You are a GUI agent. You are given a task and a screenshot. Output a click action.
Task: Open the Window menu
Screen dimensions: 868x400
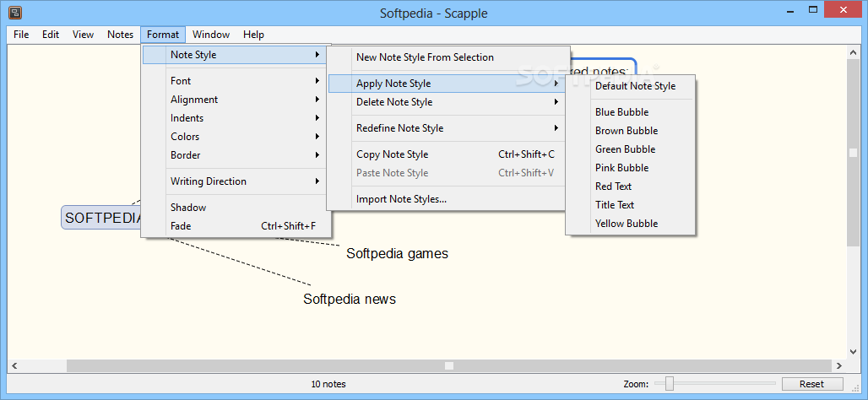point(211,35)
